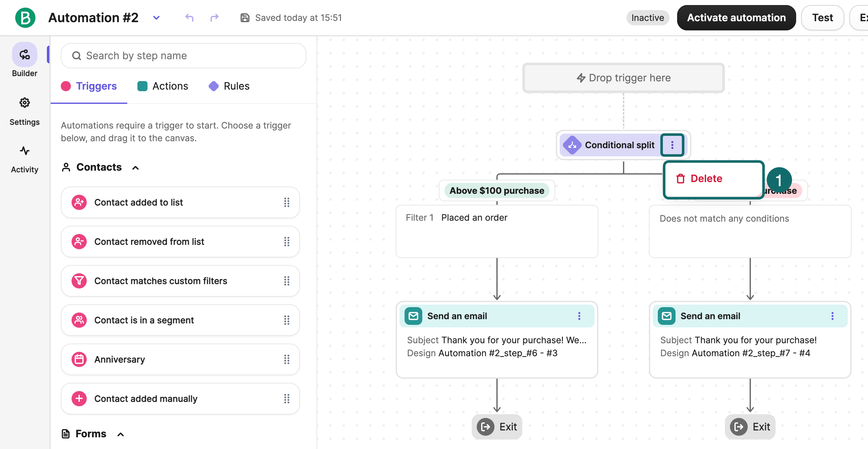This screenshot has height=449, width=868.
Task: Click the redo arrow icon
Action: [x=214, y=17]
